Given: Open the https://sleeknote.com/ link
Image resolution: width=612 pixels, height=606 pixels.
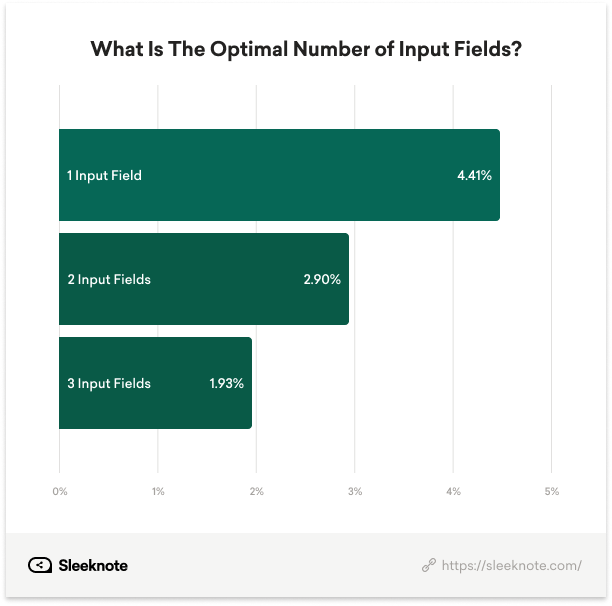Looking at the screenshot, I should (512, 565).
